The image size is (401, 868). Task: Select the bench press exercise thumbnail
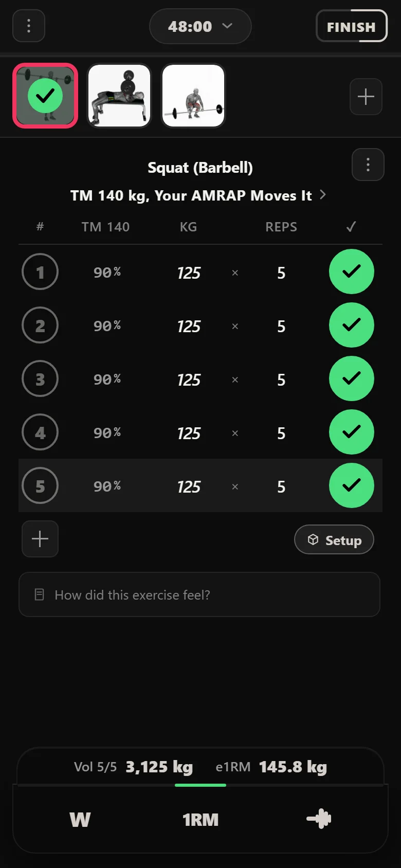119,96
